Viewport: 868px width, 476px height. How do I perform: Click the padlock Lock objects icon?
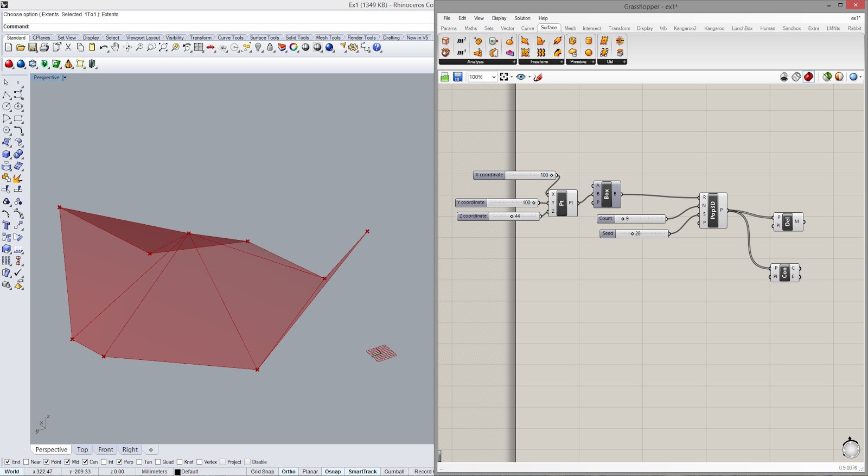click(x=270, y=48)
